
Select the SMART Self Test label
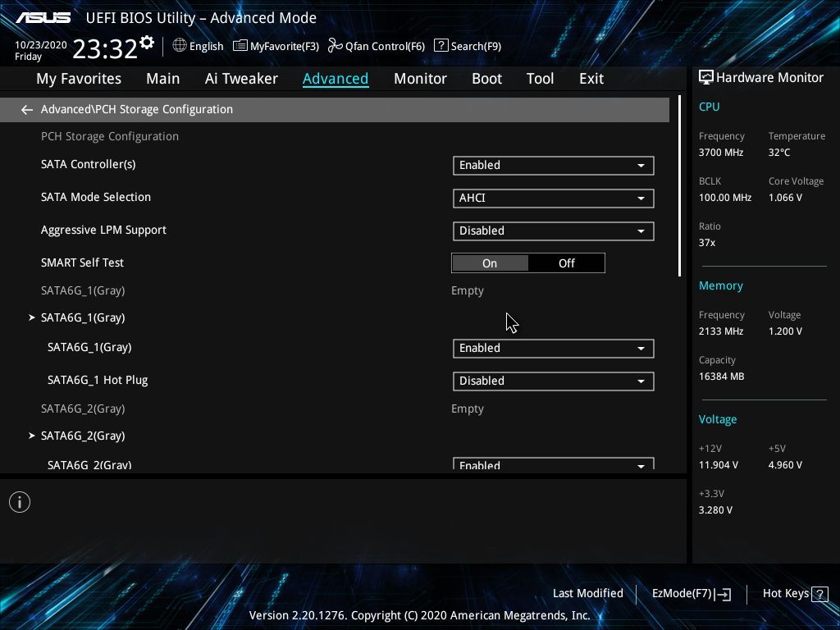click(x=82, y=262)
